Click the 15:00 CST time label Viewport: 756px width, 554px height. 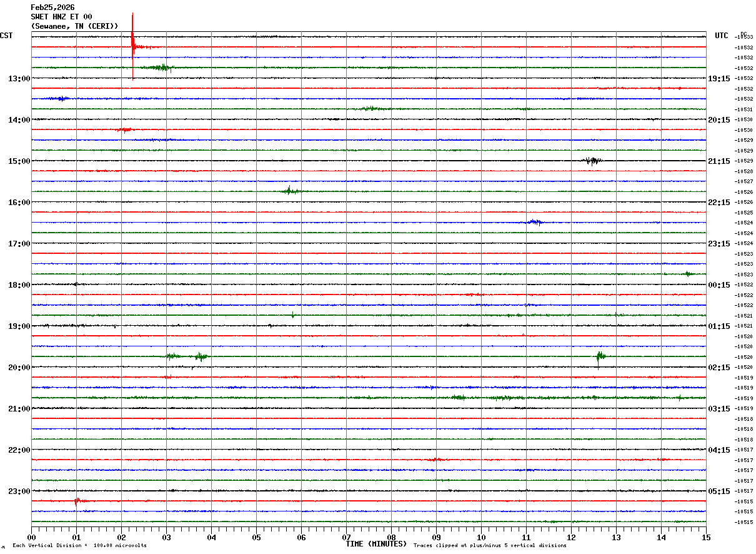[19, 161]
